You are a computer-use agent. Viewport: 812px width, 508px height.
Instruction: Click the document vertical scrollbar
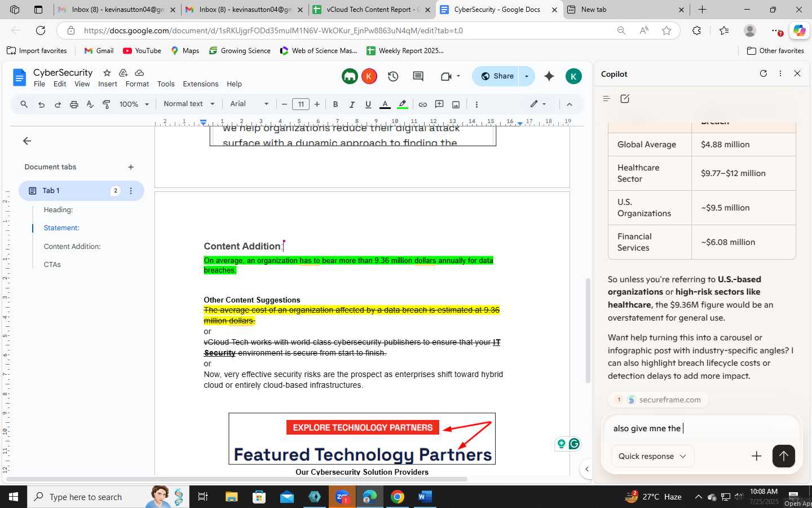pyautogui.click(x=589, y=331)
